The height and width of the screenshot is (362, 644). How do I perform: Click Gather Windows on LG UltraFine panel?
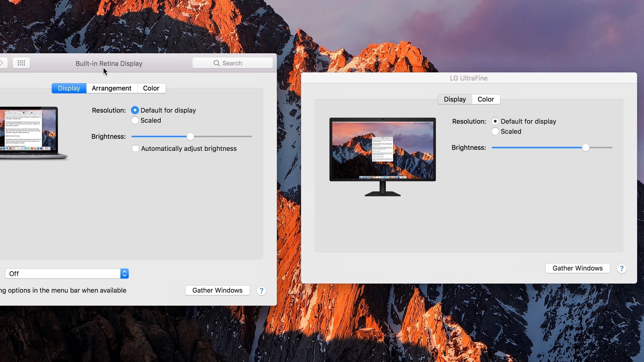tap(577, 268)
